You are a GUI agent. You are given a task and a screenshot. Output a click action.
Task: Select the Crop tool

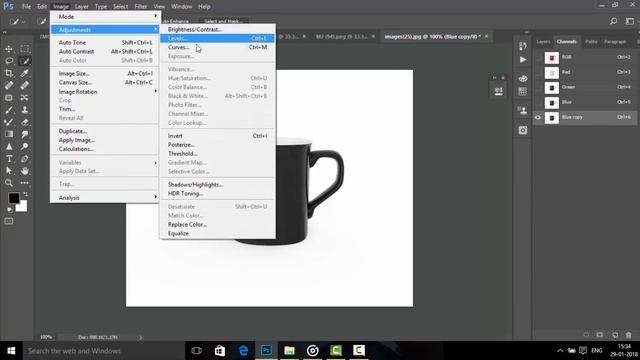click(9, 73)
